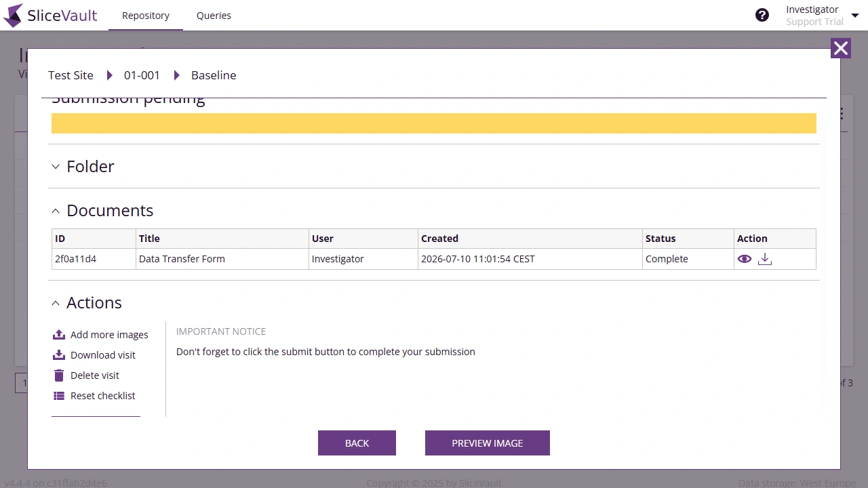Click the yellow submission pending bar
The width and height of the screenshot is (868, 488).
tap(434, 123)
